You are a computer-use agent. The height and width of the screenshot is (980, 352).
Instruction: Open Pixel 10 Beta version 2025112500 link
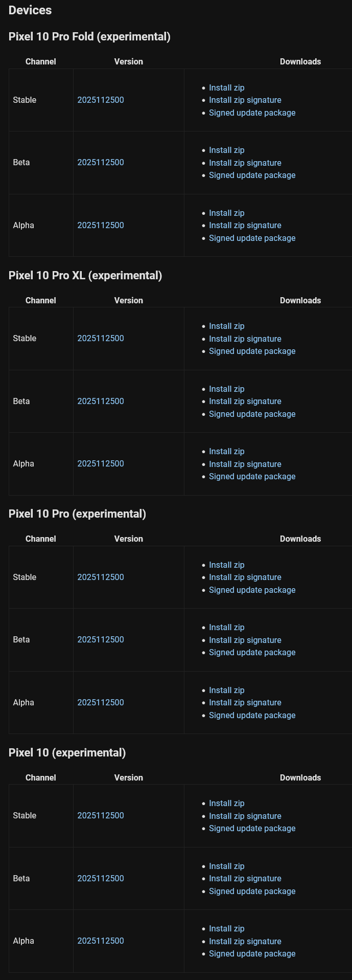pyautogui.click(x=101, y=878)
